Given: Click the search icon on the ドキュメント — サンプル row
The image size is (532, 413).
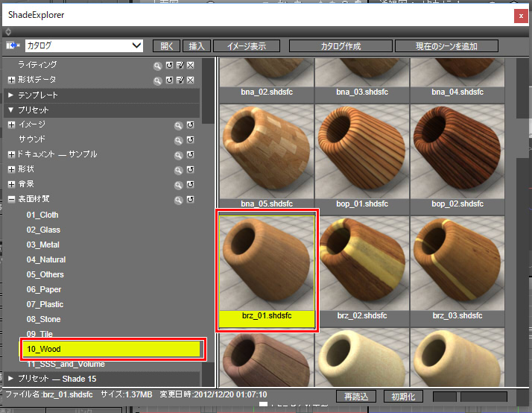Looking at the screenshot, I should [x=179, y=155].
